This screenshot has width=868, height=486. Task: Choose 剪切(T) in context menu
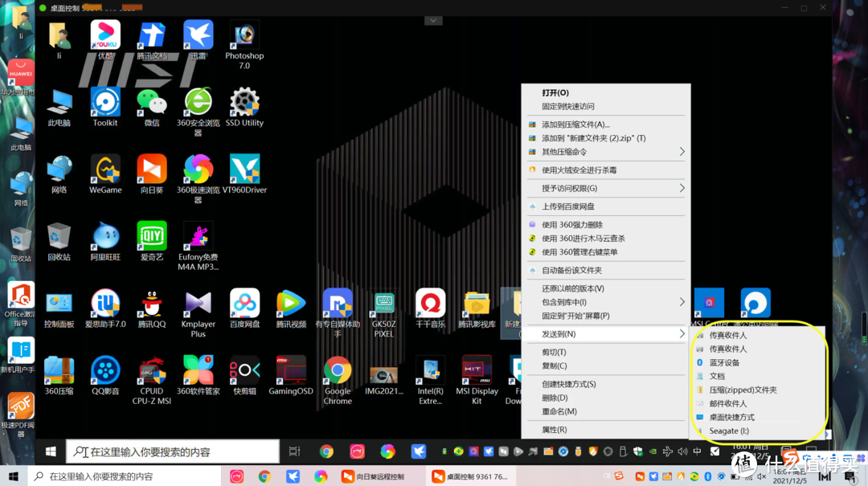click(606, 352)
